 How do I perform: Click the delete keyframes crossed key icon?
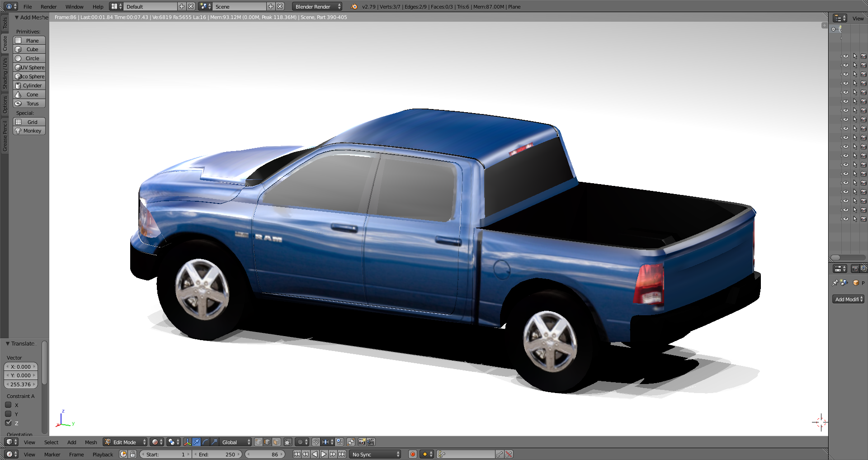pyautogui.click(x=509, y=455)
